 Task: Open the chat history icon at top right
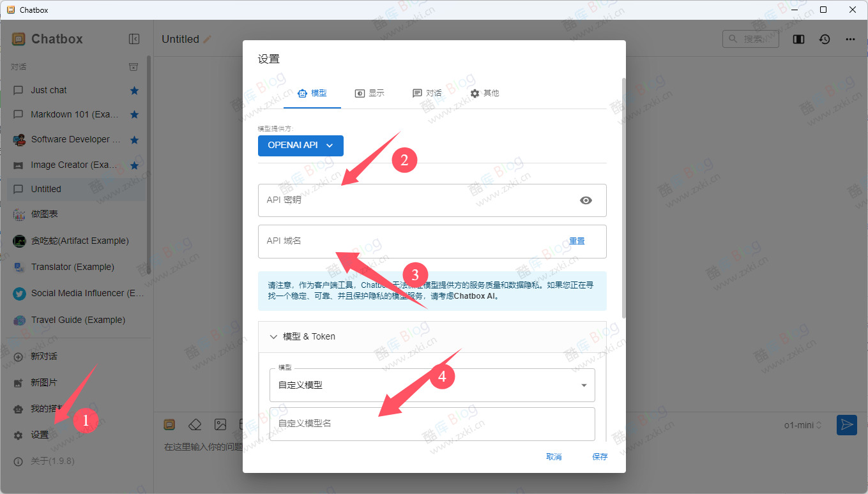coord(825,39)
